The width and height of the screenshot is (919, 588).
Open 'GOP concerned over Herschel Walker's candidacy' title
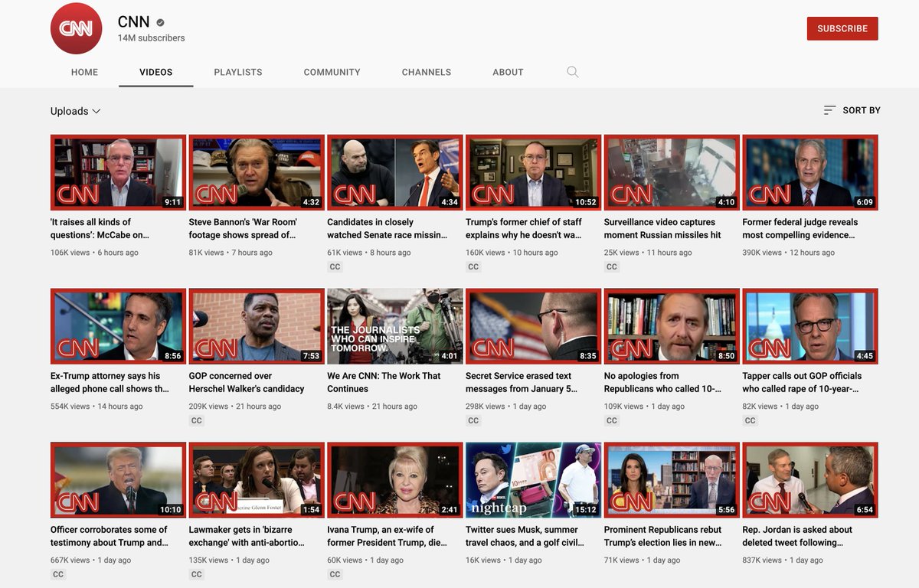click(x=247, y=382)
